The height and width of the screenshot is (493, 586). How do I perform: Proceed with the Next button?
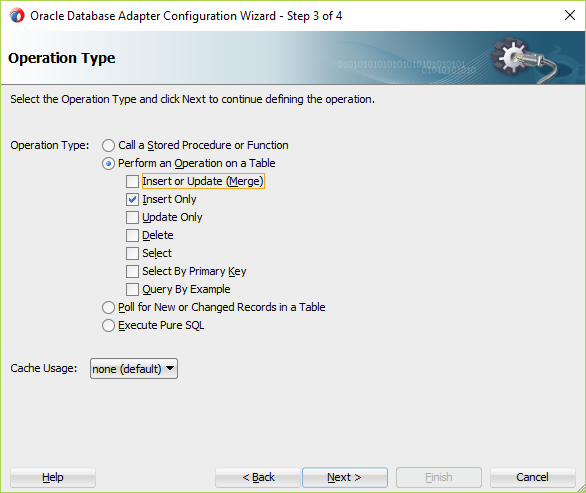345,477
